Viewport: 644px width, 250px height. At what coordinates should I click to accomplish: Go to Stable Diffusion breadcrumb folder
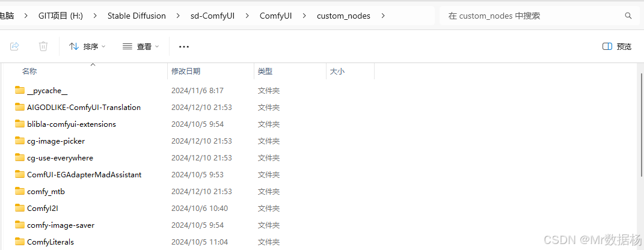click(x=136, y=16)
